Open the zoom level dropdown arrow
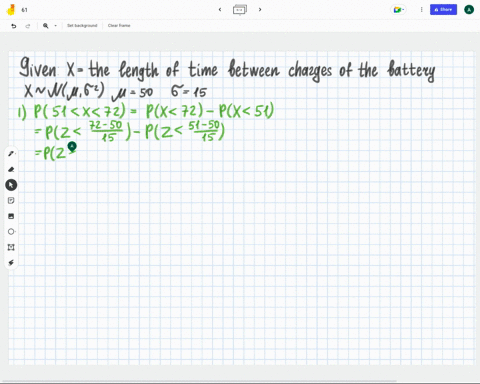 click(x=55, y=26)
